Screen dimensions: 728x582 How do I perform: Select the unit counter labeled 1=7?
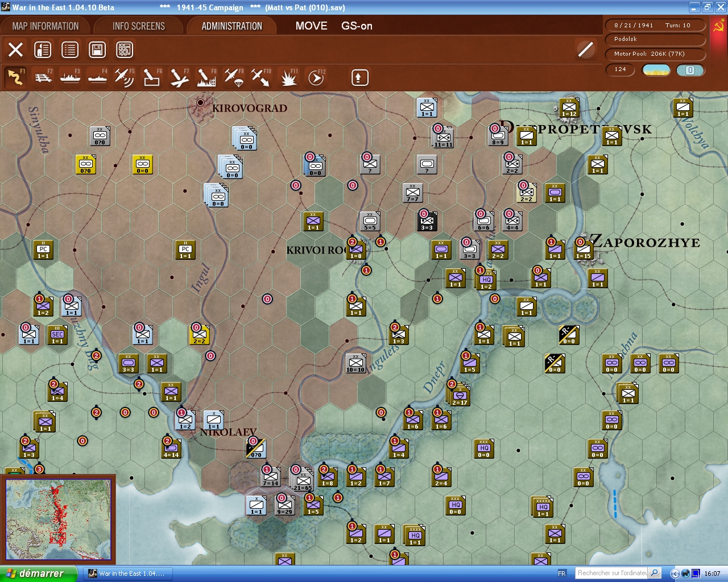pos(384,476)
